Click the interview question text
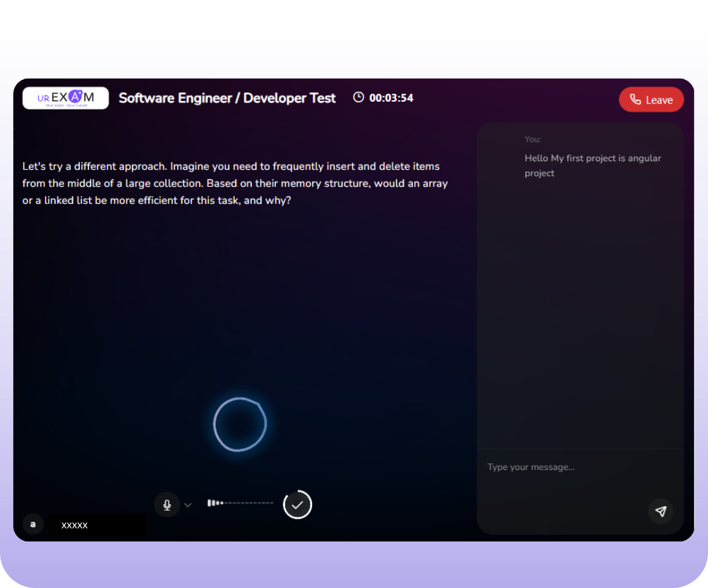This screenshot has width=708, height=588. point(235,184)
